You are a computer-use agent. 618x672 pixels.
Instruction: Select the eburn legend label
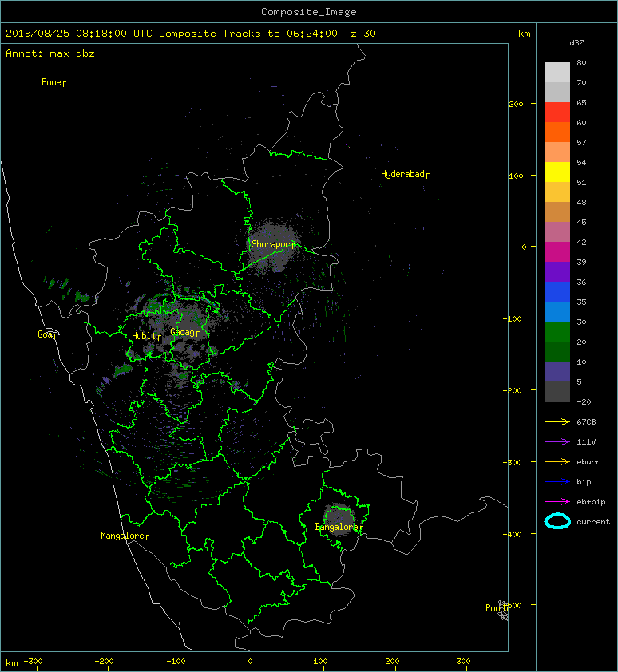588,461
